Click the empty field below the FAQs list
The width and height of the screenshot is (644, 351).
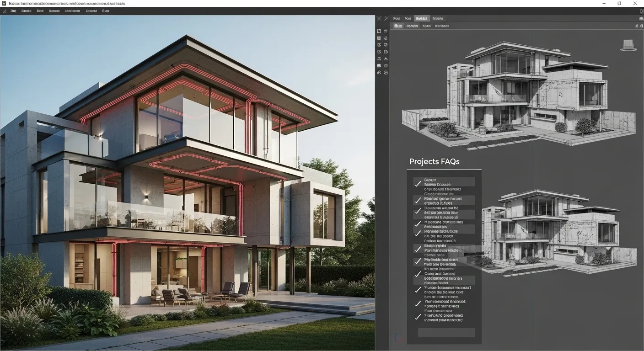[x=446, y=333]
